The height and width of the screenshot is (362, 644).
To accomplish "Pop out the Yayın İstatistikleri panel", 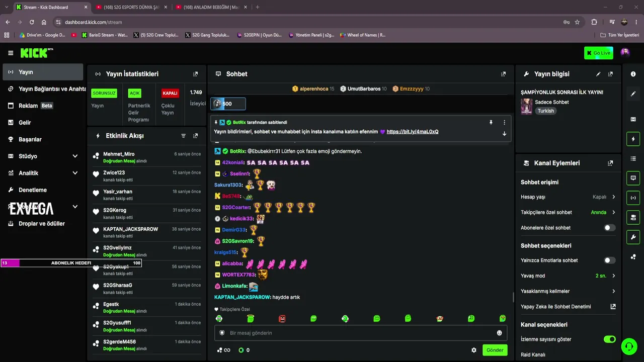I will point(196,74).
